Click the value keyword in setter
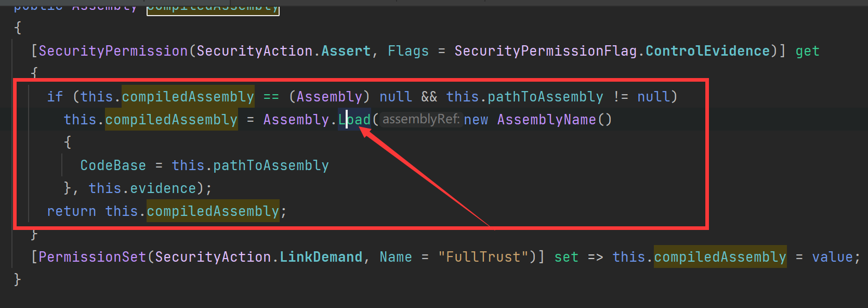Viewport: 868px width, 308px height. click(x=833, y=257)
